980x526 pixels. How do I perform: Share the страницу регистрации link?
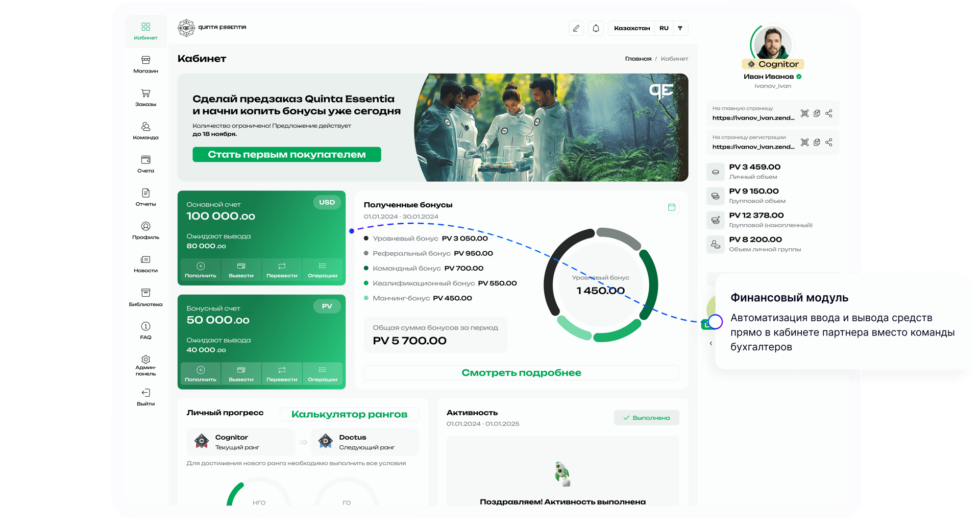click(x=828, y=142)
